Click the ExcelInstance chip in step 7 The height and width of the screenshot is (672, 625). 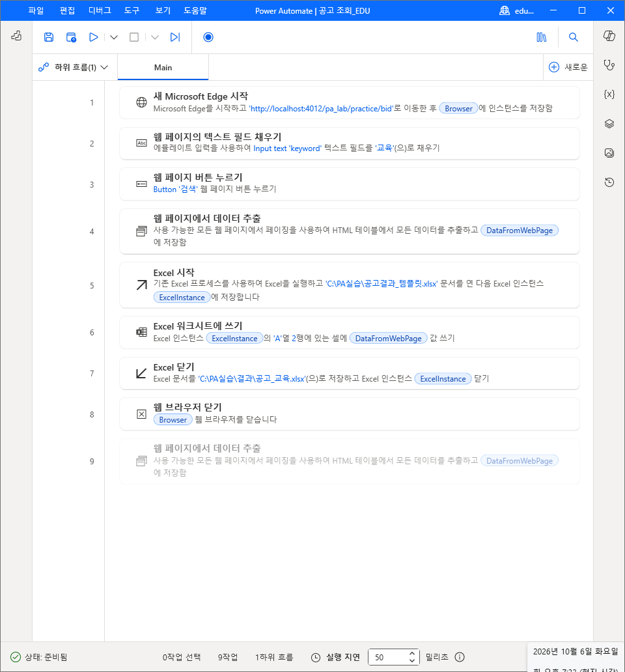(x=443, y=379)
